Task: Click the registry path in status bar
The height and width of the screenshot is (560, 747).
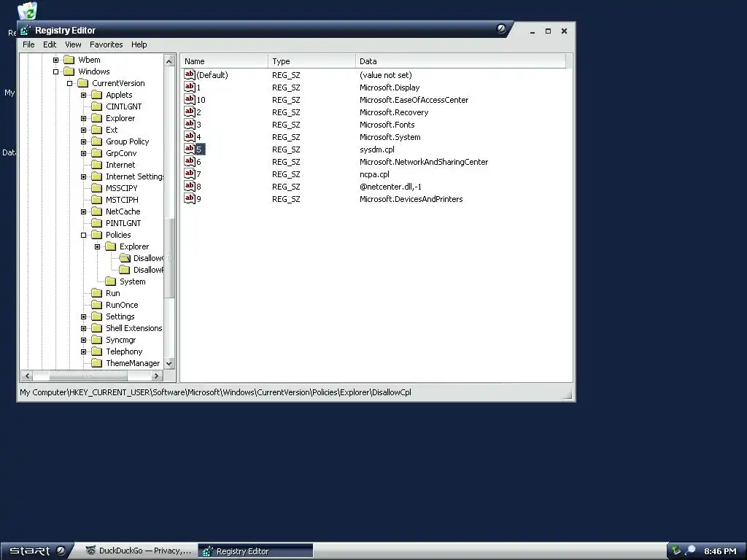Action: [x=215, y=392]
